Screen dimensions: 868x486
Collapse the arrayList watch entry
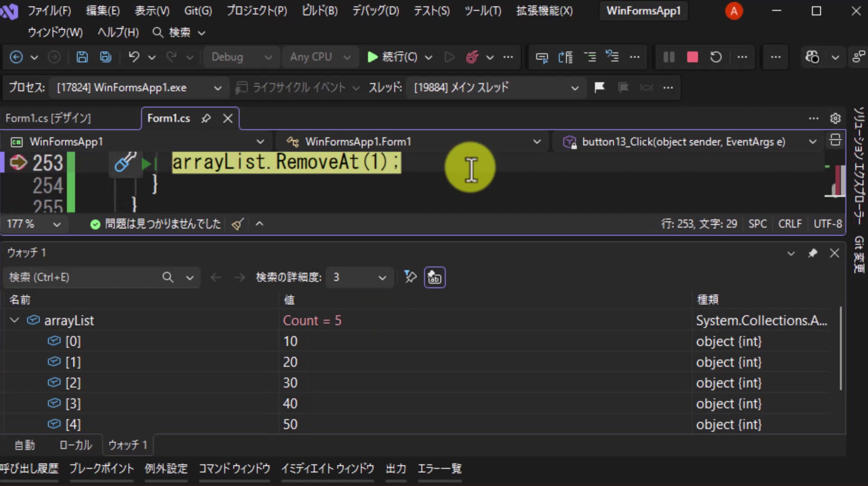14,320
